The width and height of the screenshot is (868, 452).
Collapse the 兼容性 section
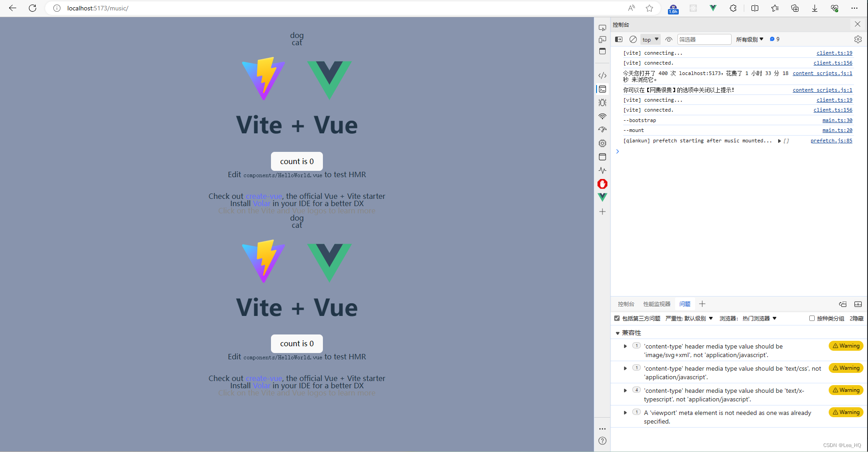coord(617,333)
